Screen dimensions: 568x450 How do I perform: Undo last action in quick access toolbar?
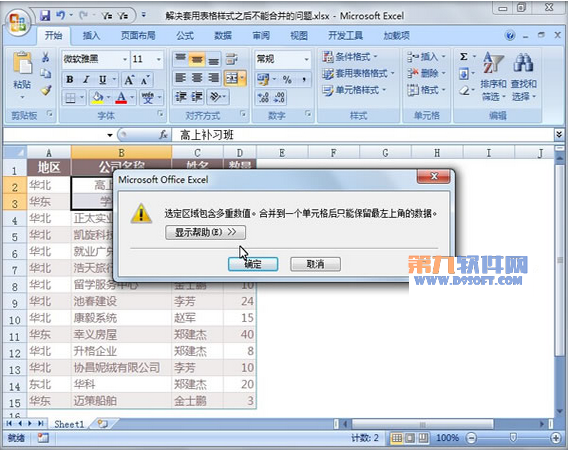click(x=60, y=15)
